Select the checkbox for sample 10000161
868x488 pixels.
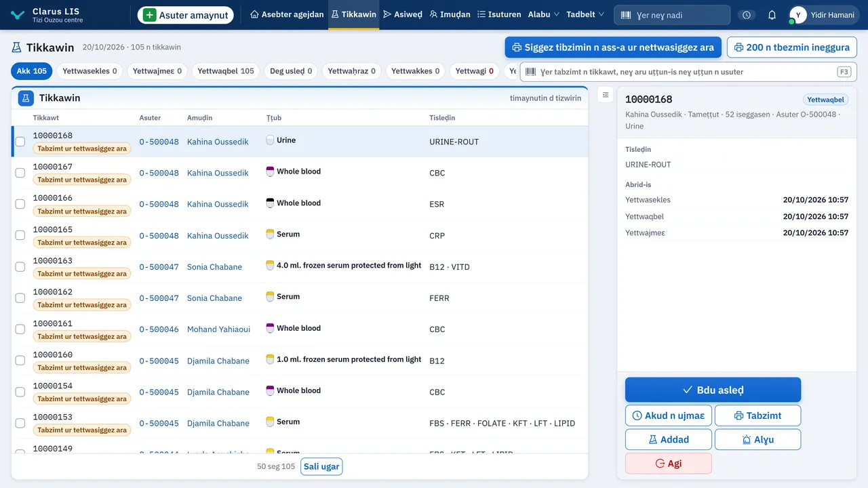click(x=20, y=329)
